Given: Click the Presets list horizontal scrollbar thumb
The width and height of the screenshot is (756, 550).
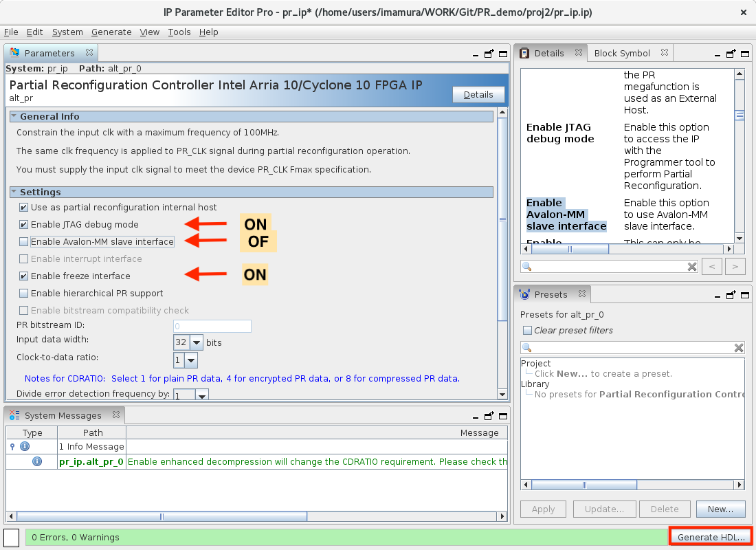Looking at the screenshot, I should pos(584,485).
